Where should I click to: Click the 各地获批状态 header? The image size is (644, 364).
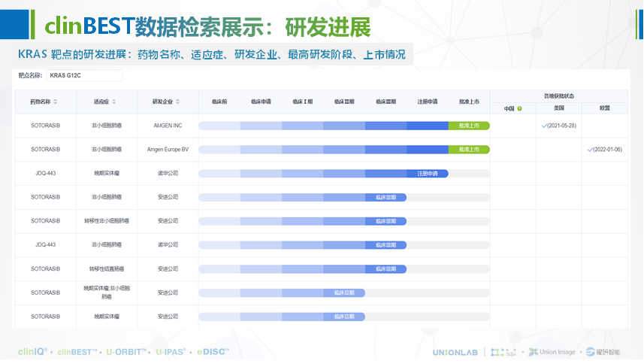point(559,96)
